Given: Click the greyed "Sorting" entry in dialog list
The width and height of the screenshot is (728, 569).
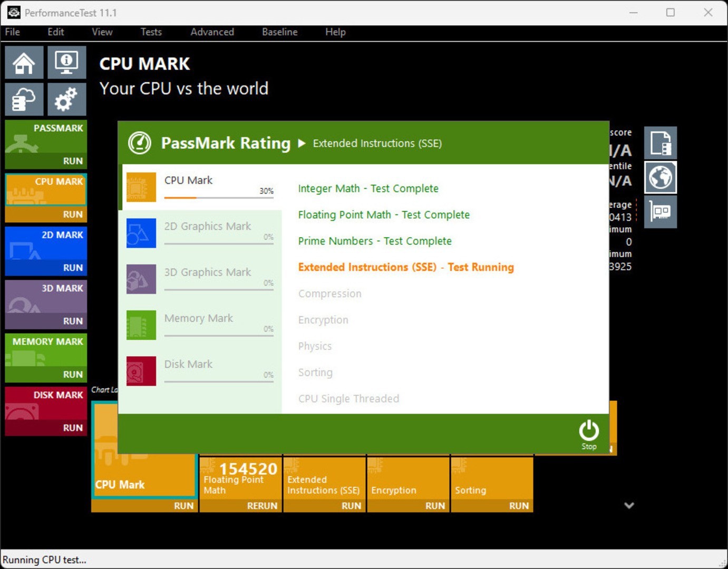Looking at the screenshot, I should (315, 372).
